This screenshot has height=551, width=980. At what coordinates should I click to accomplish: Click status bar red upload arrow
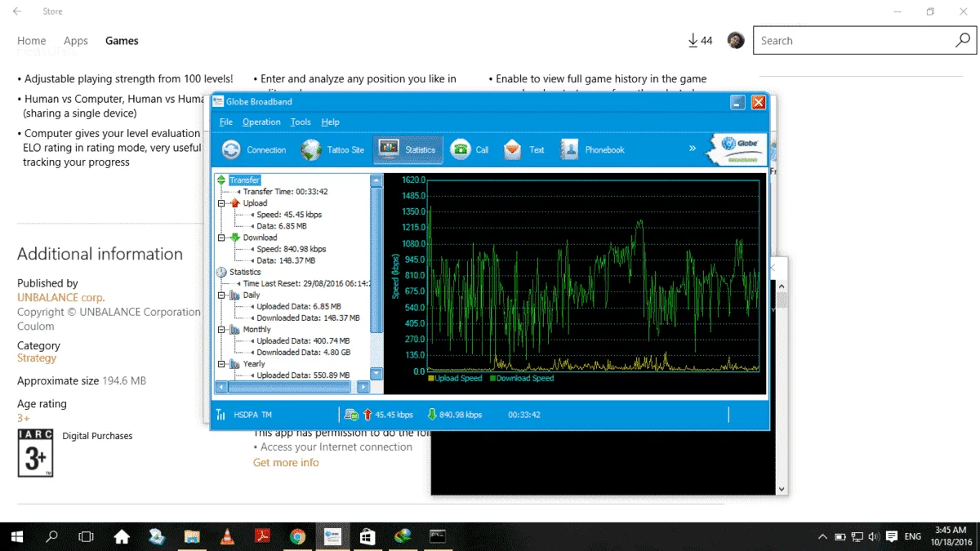coord(367,415)
